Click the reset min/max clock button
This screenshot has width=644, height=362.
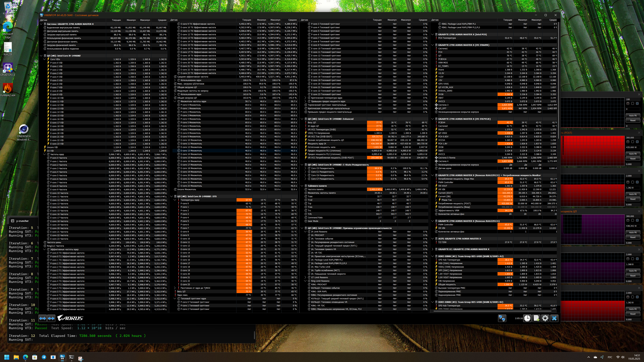527,318
